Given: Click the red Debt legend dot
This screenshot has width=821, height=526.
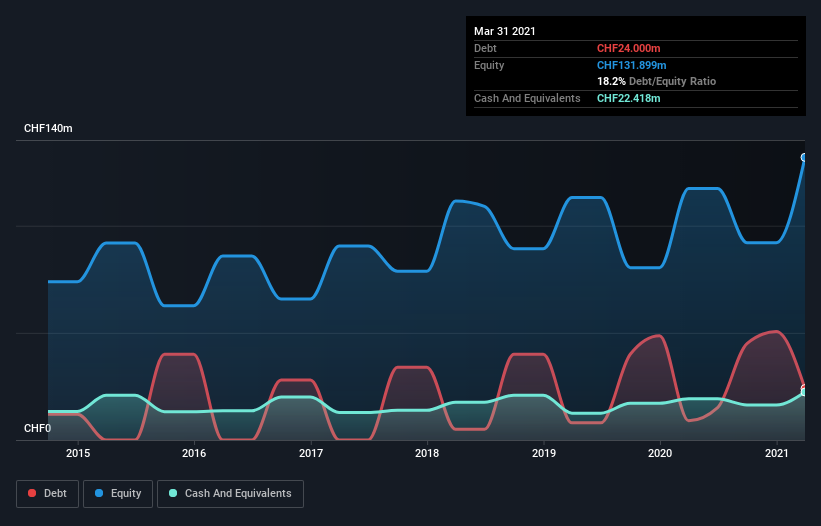Looking at the screenshot, I should click(32, 493).
